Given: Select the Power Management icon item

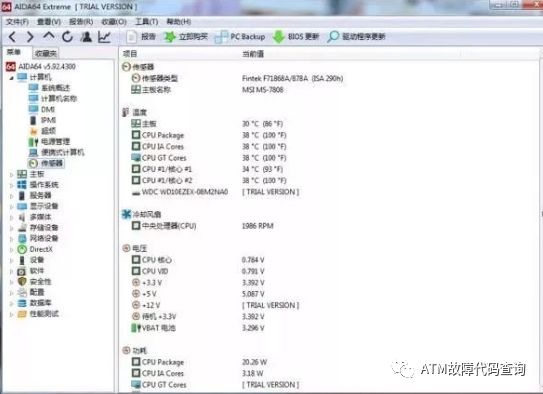Looking at the screenshot, I should (34, 142).
